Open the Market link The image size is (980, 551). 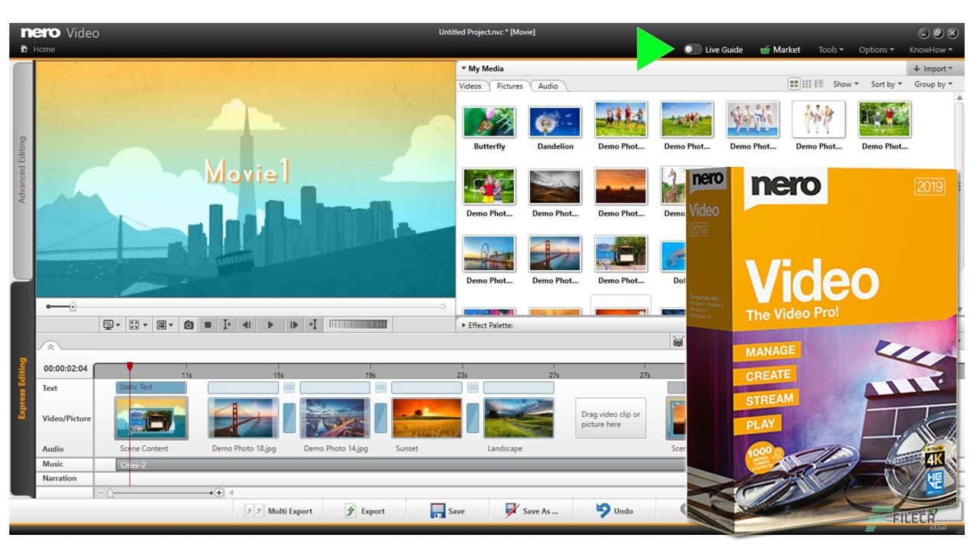780,49
